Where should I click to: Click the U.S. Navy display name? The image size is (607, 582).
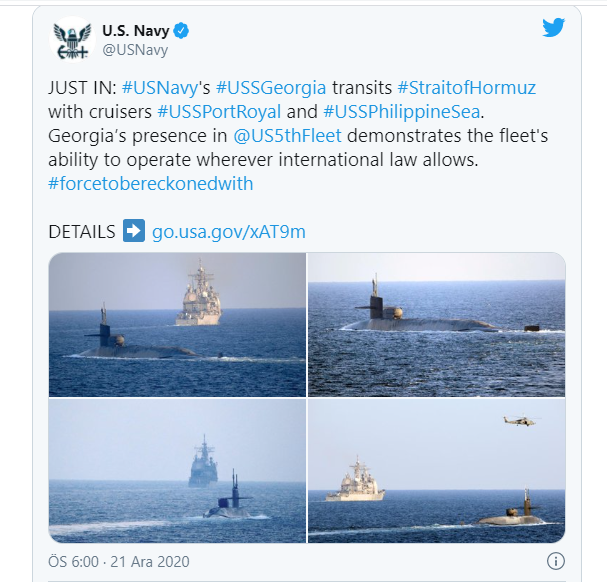135,31
